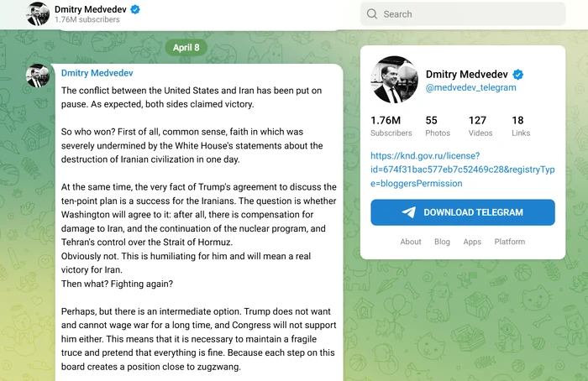Click the header channel avatar thumbnail

point(38,13)
